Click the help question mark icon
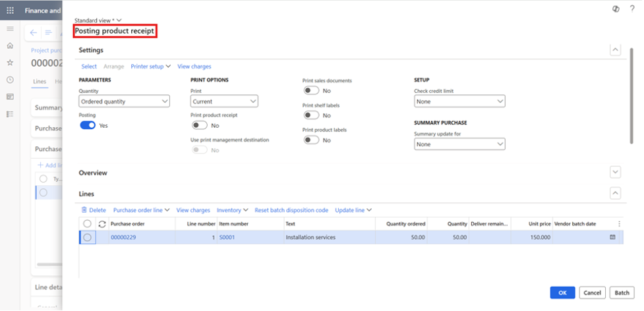Screen dimensions: 644x311 [x=632, y=9]
